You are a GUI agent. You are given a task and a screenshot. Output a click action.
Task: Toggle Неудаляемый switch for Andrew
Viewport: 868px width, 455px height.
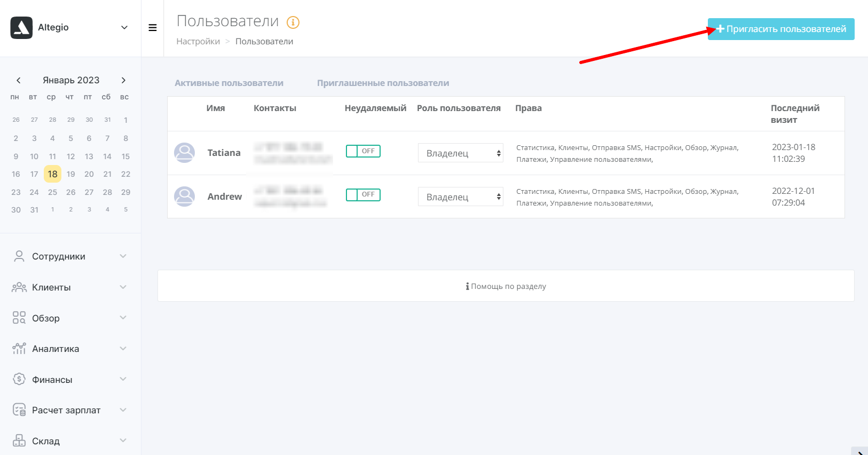tap(363, 195)
